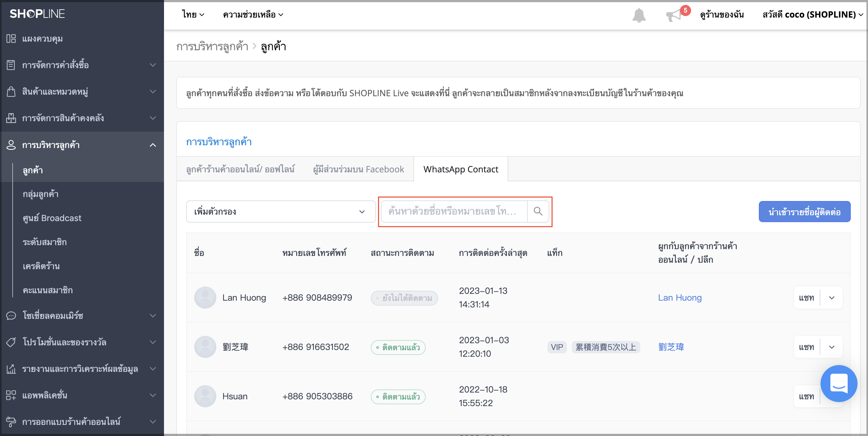Open ดูร้านของฉัน view my store link

pyautogui.click(x=722, y=14)
